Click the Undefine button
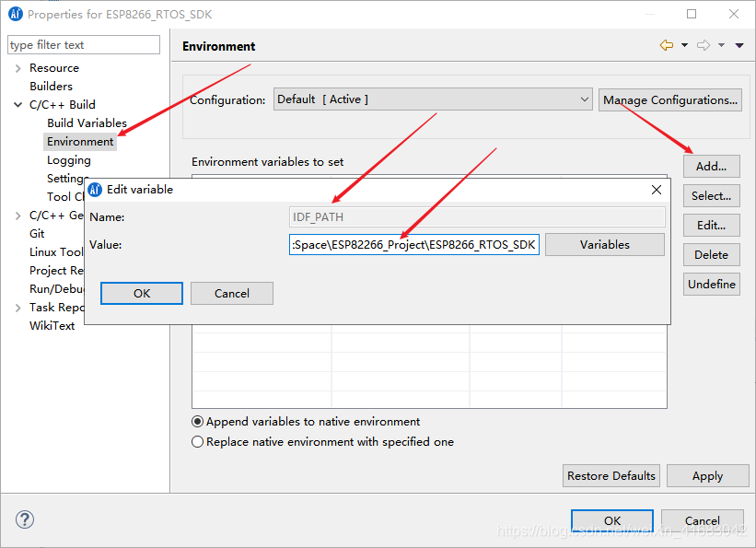 [711, 284]
